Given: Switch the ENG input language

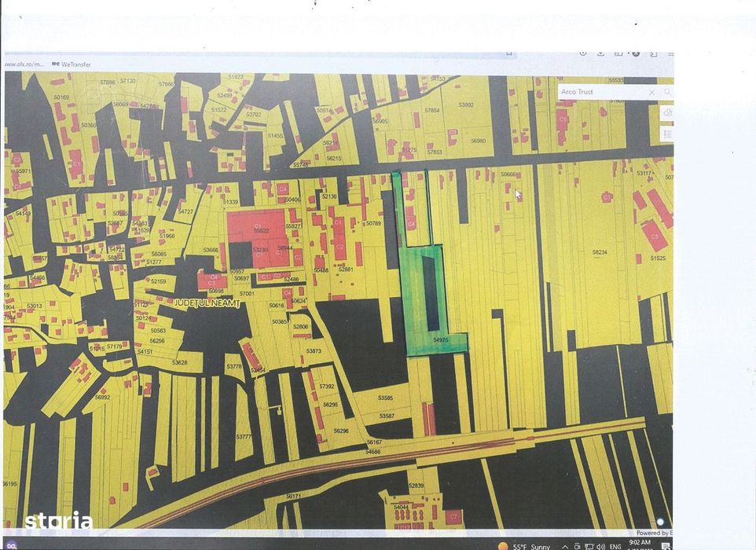Looking at the screenshot, I should pos(615,547).
